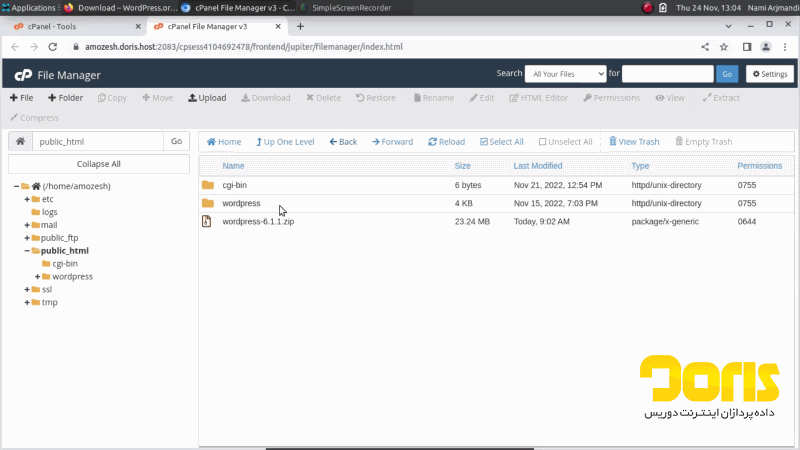Go Up One Level
Viewport: 800px width, 450px height.
click(x=285, y=142)
